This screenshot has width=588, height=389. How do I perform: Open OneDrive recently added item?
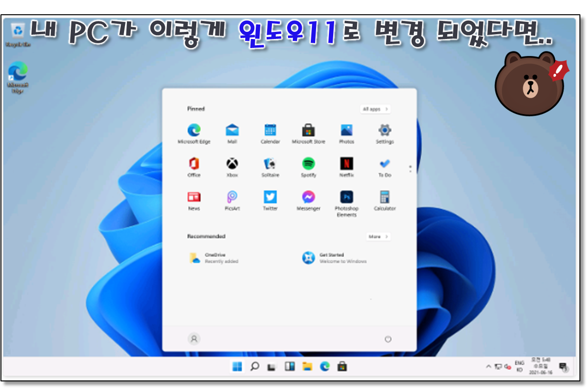214,258
